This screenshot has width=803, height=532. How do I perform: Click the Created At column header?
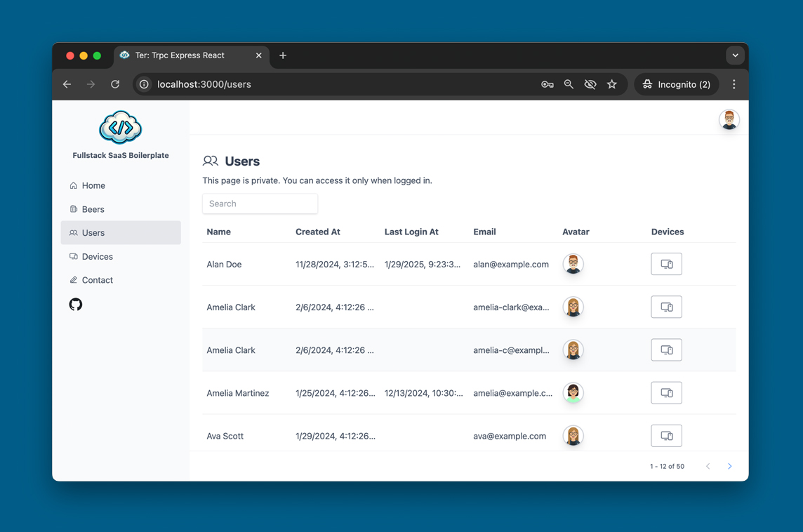point(317,232)
